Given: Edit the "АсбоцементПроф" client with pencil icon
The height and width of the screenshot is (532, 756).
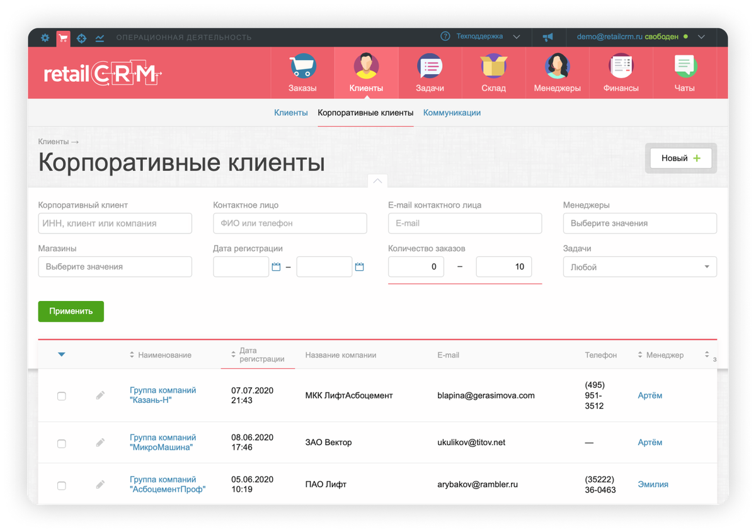Looking at the screenshot, I should click(100, 485).
